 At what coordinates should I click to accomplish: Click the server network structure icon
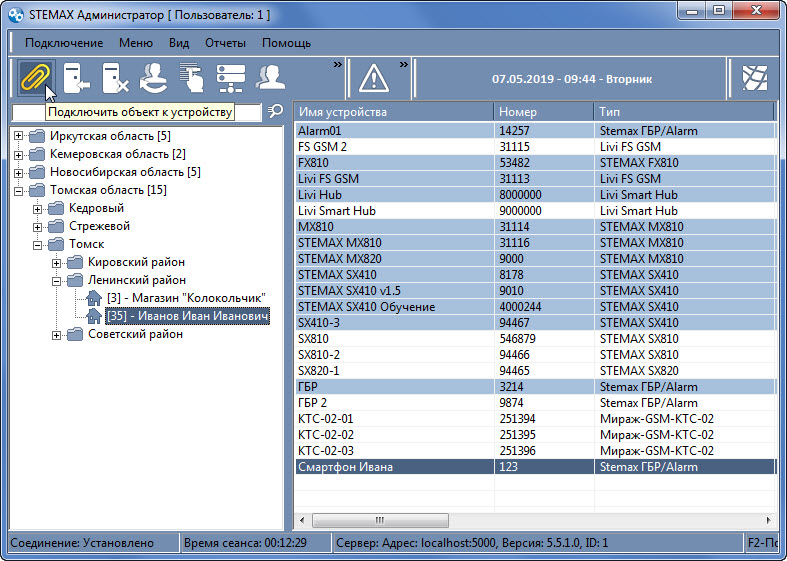[231, 78]
